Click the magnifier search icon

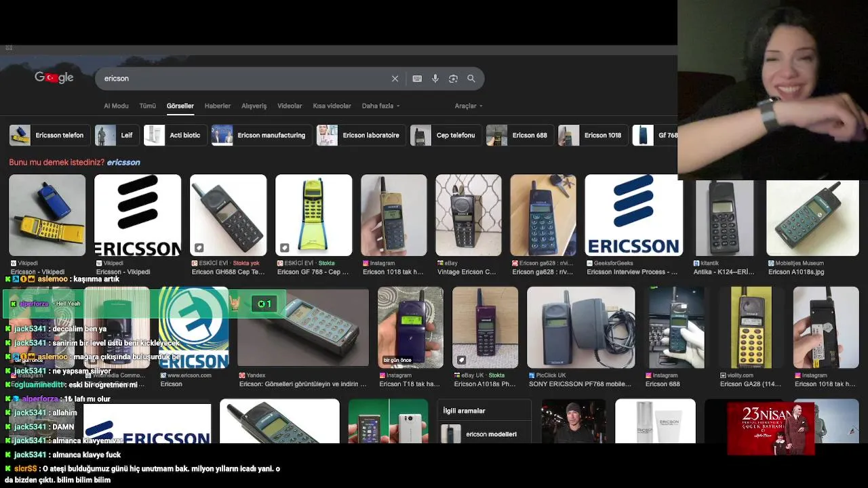(x=471, y=79)
